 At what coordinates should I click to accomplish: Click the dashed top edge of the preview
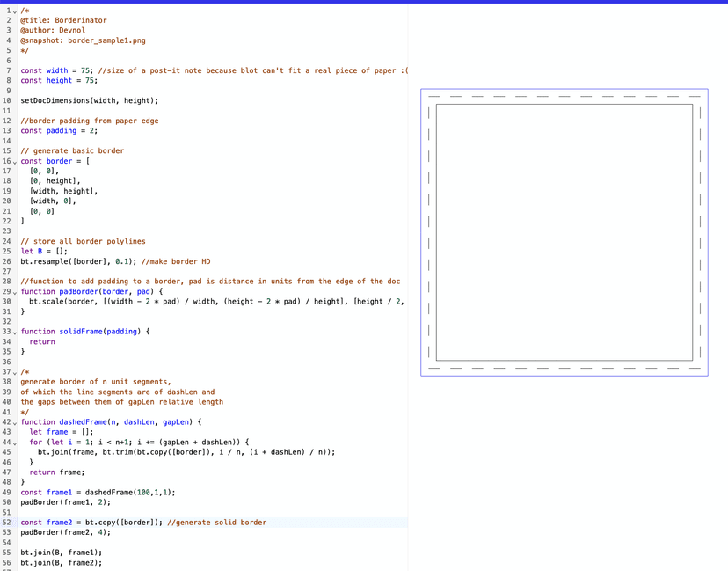point(564,96)
